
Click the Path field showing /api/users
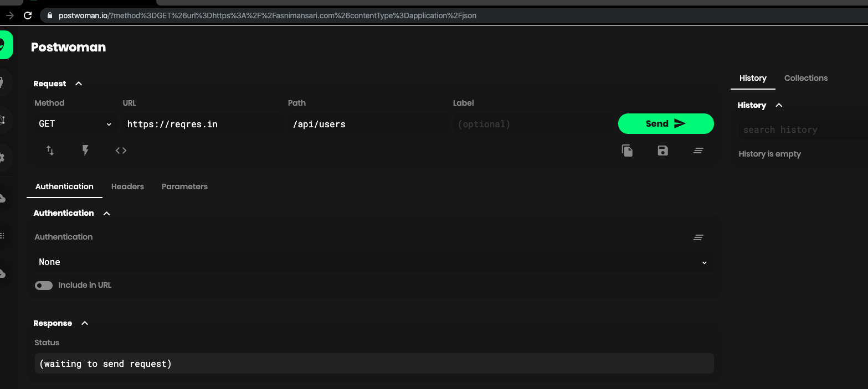point(367,124)
